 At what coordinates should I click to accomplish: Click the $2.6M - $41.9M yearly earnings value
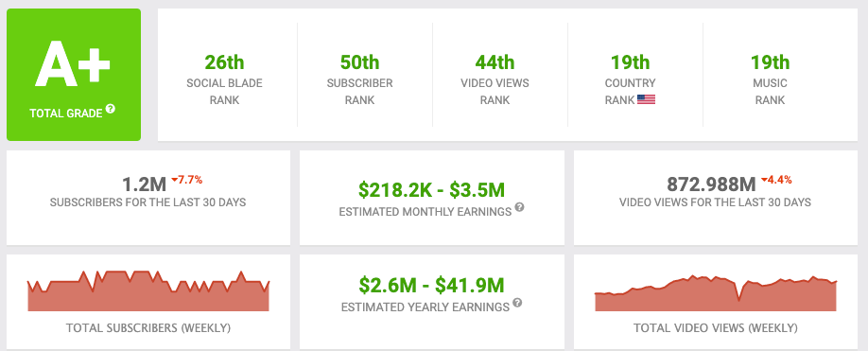point(432,286)
